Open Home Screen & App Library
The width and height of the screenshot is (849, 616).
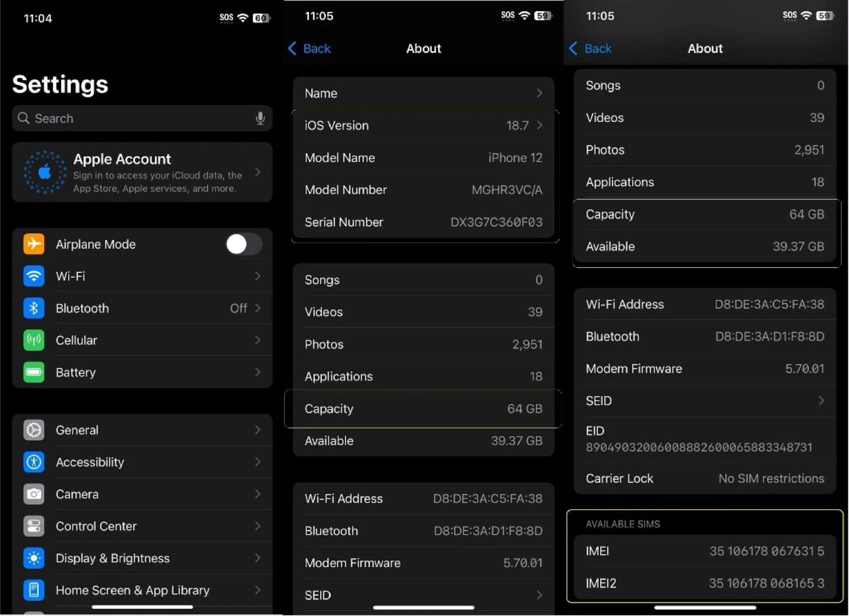pos(132,590)
